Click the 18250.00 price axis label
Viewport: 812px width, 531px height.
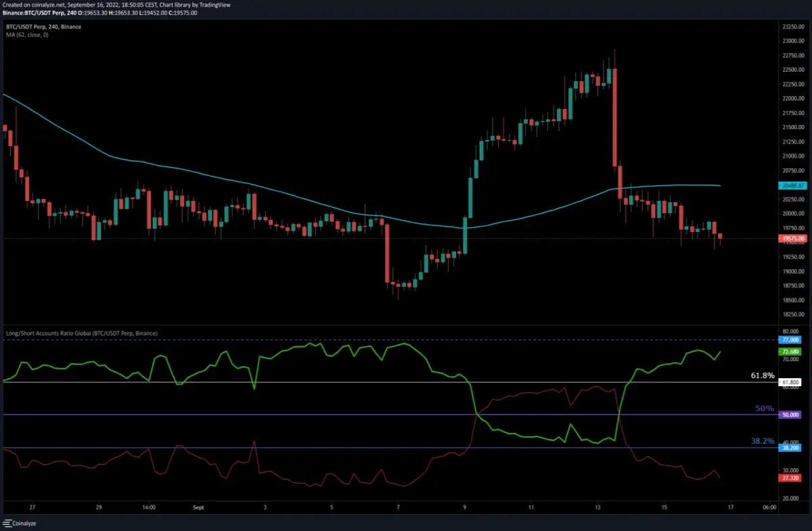click(792, 315)
